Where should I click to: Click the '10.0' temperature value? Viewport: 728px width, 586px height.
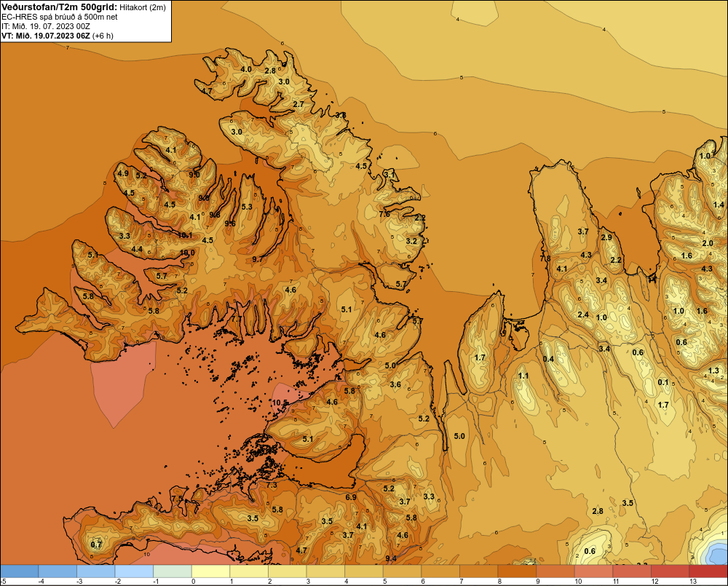click(187, 253)
